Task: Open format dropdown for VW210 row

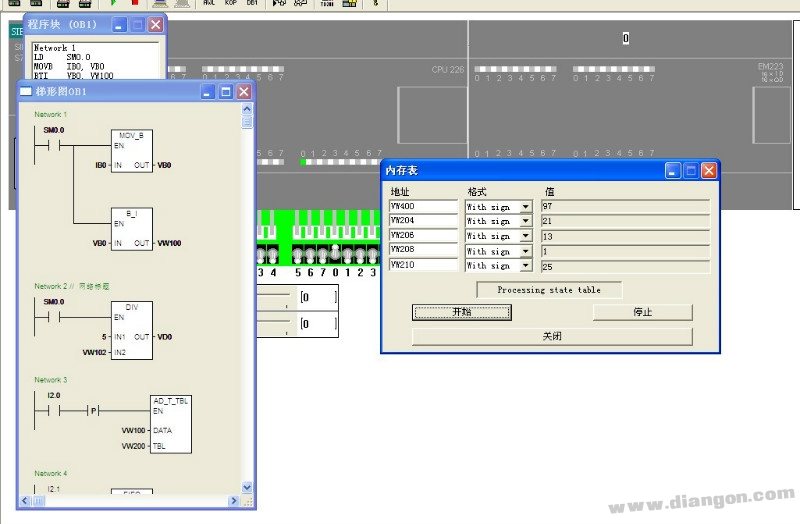Action: click(x=526, y=266)
